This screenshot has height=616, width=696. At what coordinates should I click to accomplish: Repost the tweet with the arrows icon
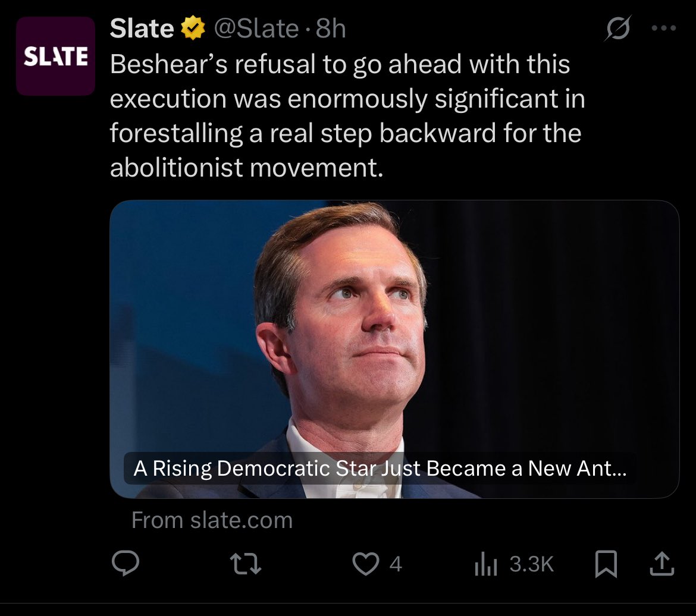tap(246, 564)
